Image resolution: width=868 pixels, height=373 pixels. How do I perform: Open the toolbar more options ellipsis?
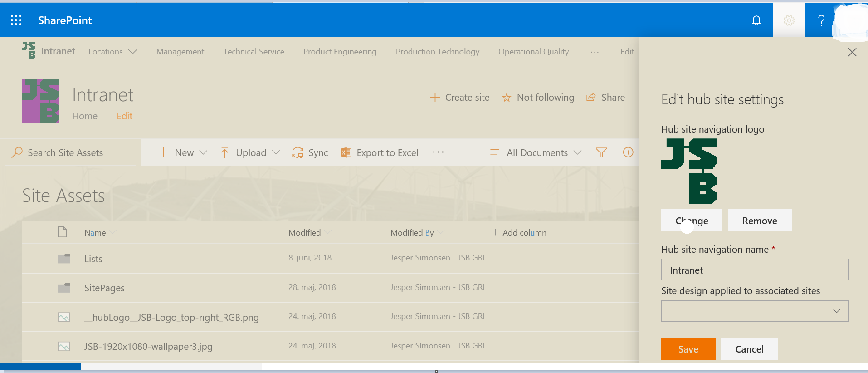tap(438, 152)
